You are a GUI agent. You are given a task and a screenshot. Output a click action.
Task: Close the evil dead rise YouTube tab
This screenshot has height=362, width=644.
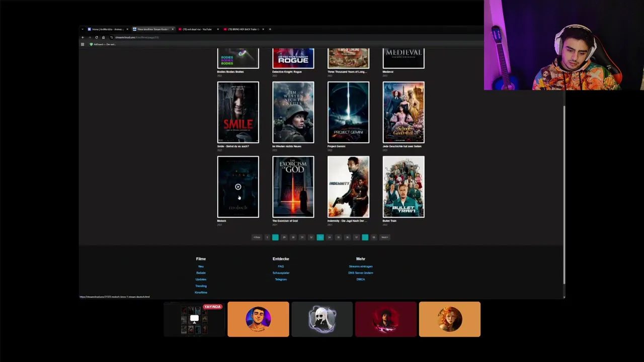tap(218, 29)
